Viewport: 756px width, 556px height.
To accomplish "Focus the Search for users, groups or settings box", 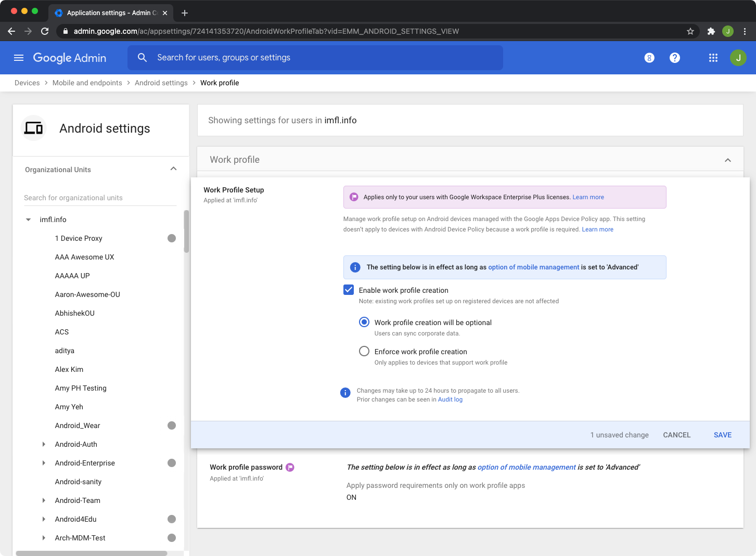I will coord(315,58).
